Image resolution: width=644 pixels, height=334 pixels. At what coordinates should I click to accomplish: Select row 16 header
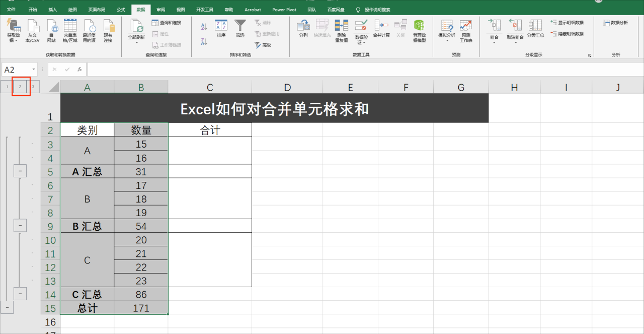pos(50,321)
